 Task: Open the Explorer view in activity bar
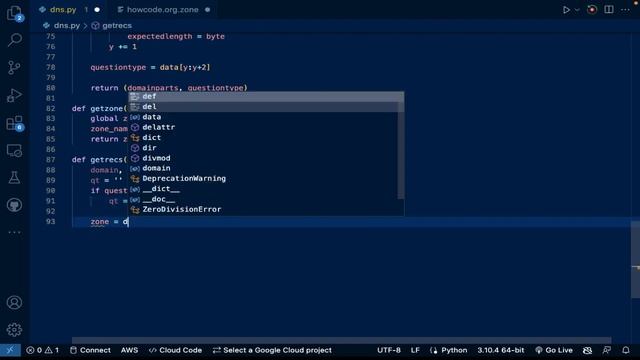point(15,13)
